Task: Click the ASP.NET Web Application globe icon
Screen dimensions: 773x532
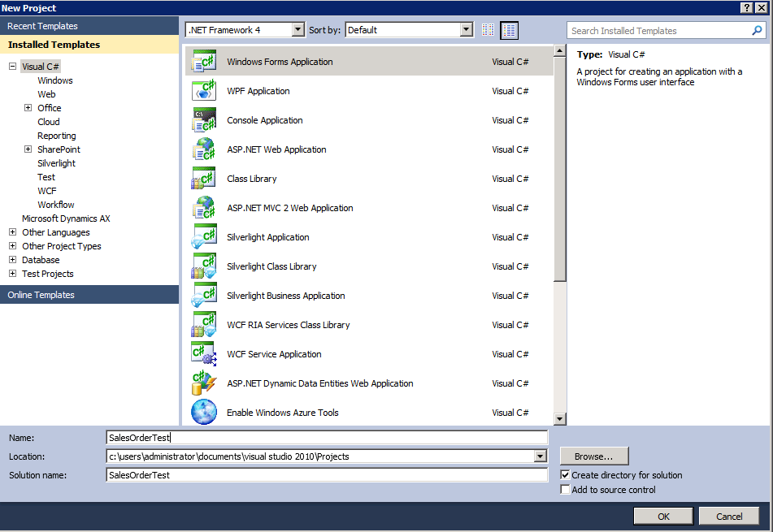Action: pos(203,149)
